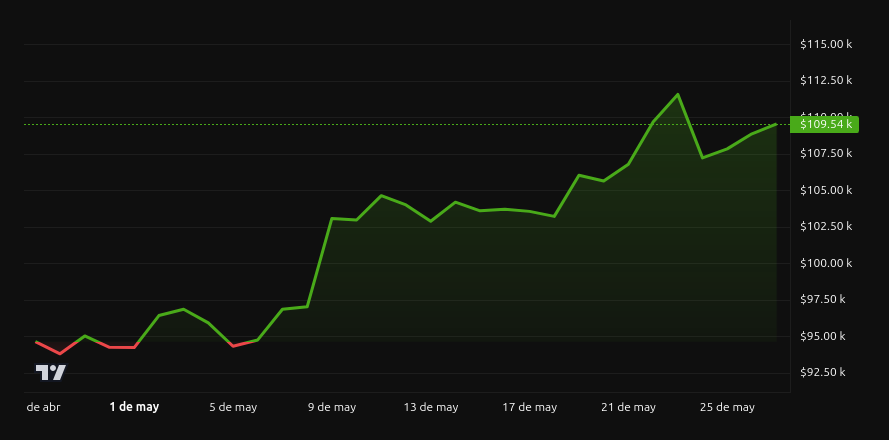The height and width of the screenshot is (440, 889).
Task: Select the 13 de may date label
Action: (431, 407)
